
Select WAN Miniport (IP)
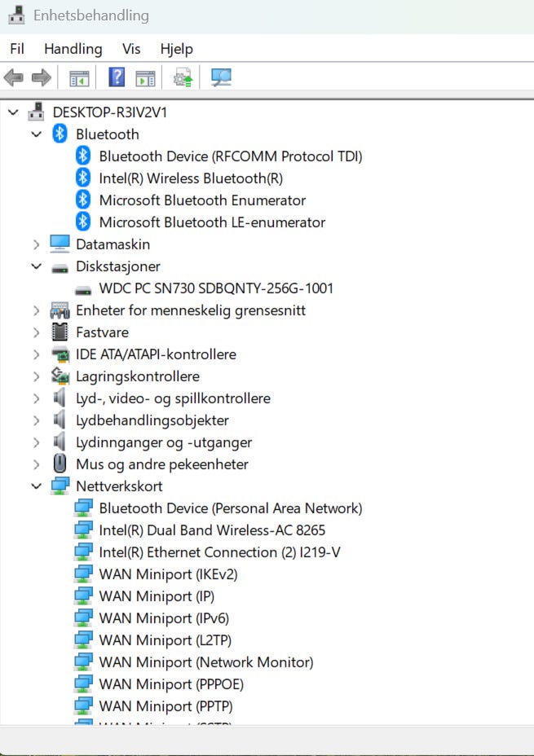click(157, 596)
